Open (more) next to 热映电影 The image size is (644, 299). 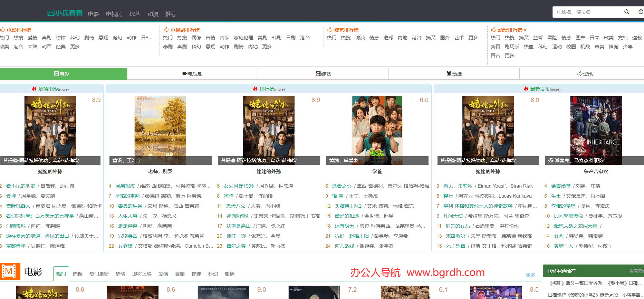coord(63,89)
